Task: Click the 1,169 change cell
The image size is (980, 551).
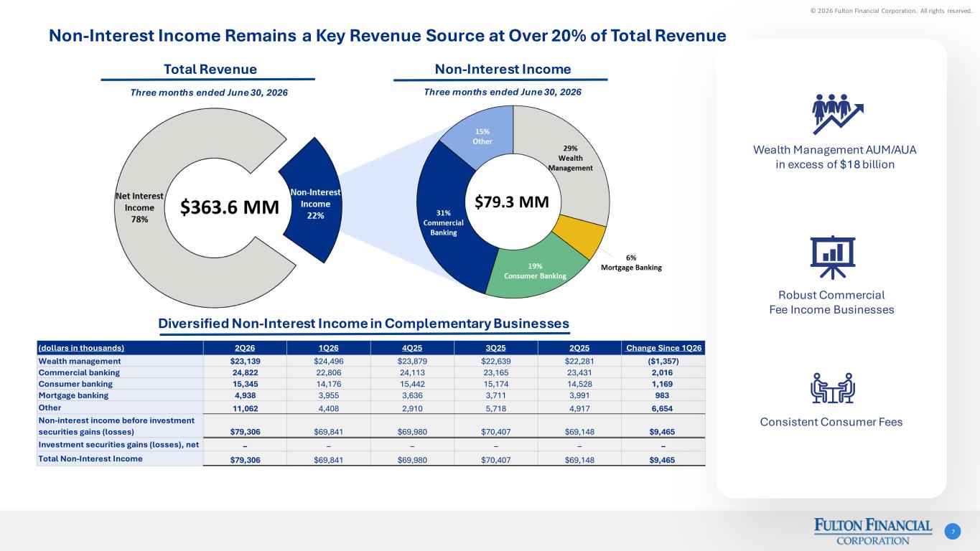Action: (x=663, y=384)
